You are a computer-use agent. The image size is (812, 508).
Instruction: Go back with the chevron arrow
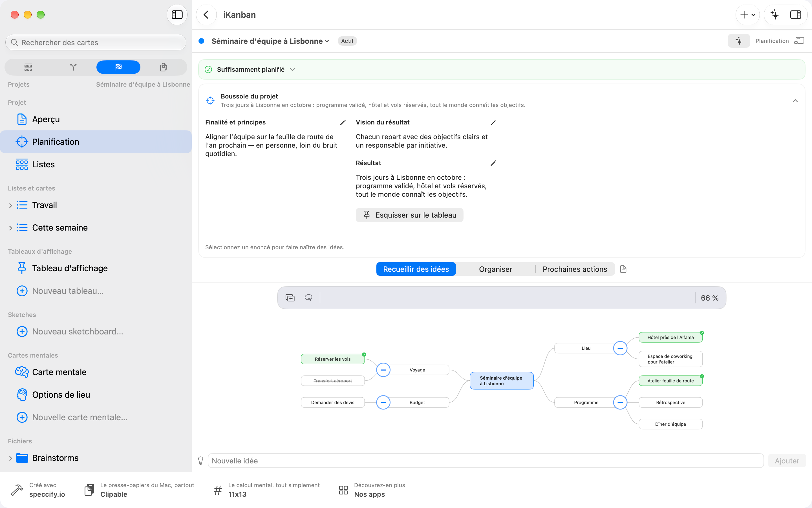pyautogui.click(x=206, y=15)
